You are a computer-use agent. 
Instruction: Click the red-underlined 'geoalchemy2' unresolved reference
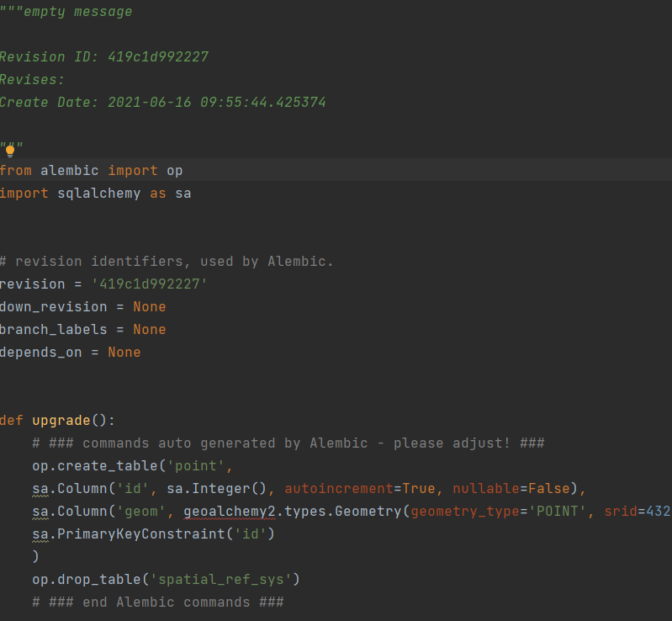(x=230, y=512)
